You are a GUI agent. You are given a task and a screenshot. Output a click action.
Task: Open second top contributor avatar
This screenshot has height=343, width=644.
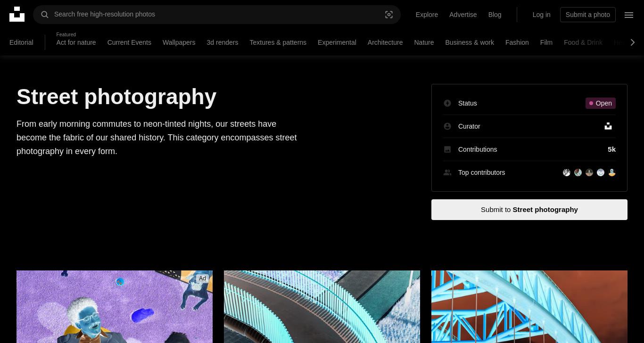click(x=578, y=172)
